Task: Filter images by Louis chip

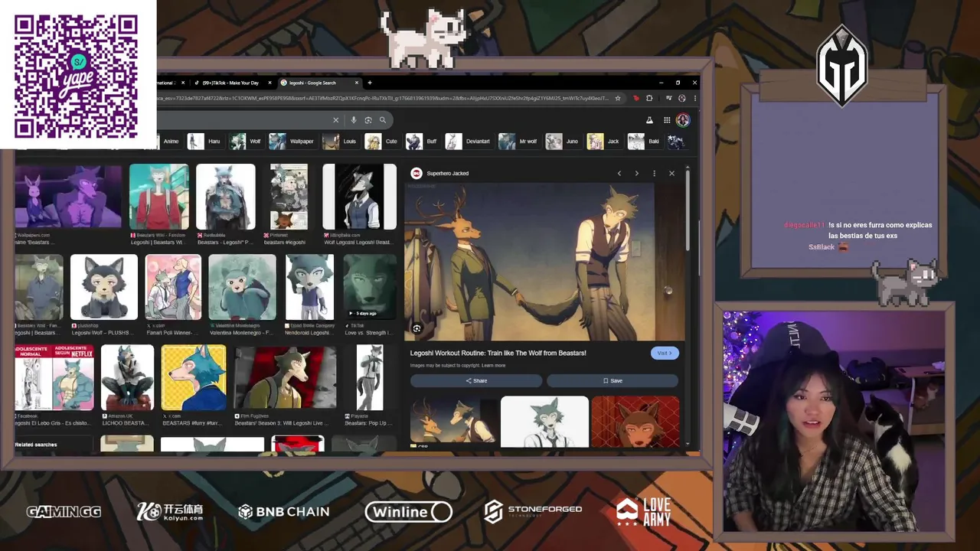Action: pyautogui.click(x=341, y=142)
